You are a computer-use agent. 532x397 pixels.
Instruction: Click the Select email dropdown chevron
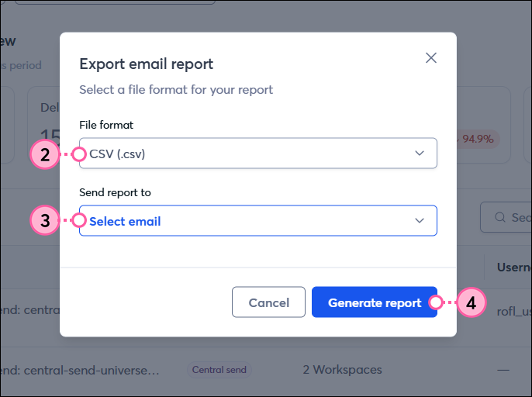tap(420, 221)
